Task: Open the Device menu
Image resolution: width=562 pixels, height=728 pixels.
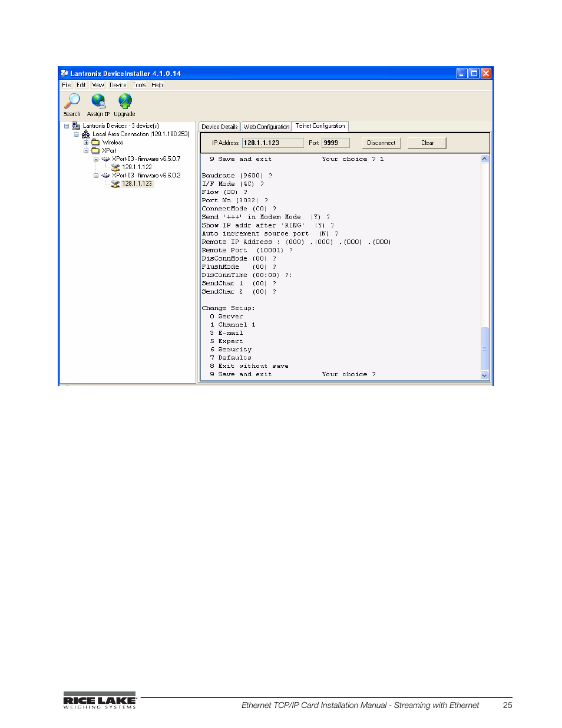Action: (118, 85)
